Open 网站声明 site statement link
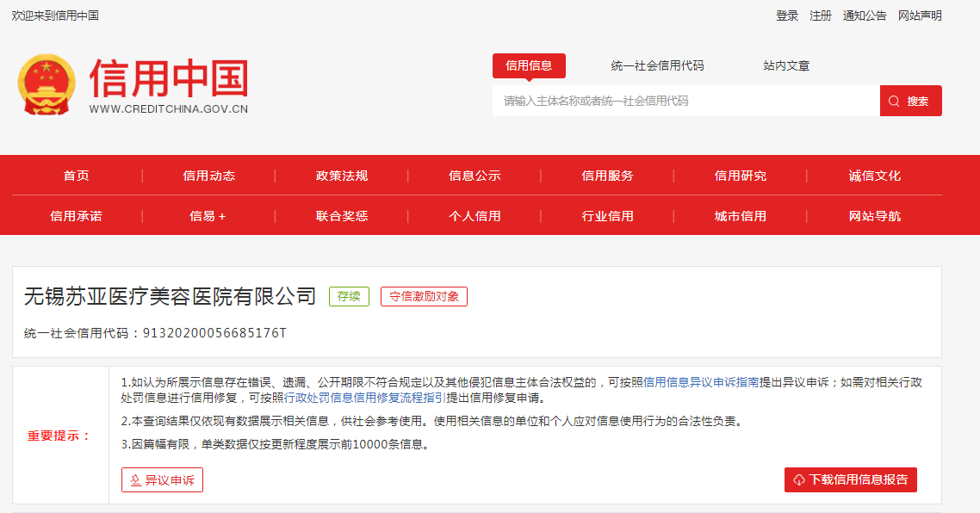Viewport: 980px width, 513px height. [920, 15]
